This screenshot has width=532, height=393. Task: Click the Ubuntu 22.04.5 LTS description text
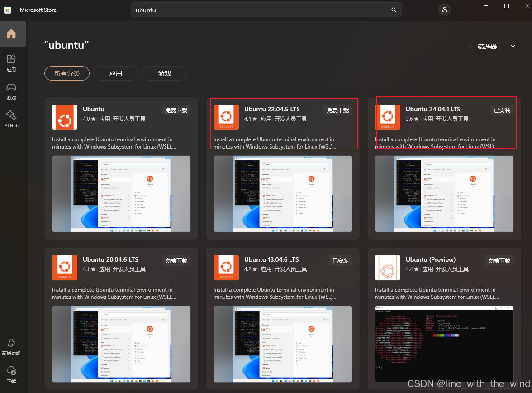(275, 143)
